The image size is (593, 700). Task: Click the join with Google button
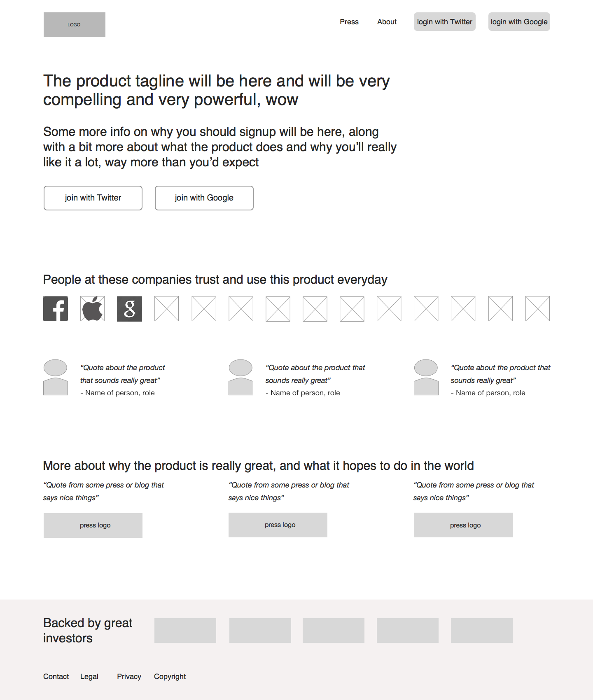pos(204,198)
